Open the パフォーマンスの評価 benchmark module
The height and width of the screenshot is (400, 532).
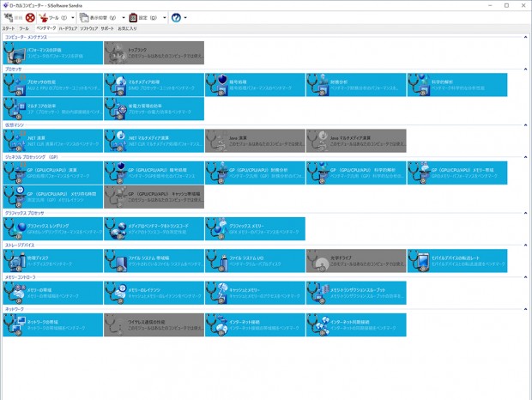point(52,53)
